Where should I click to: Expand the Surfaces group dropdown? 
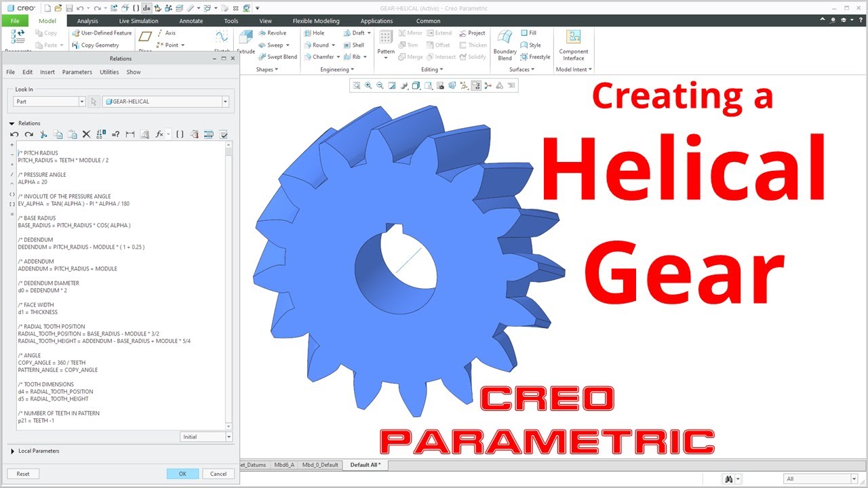click(521, 69)
